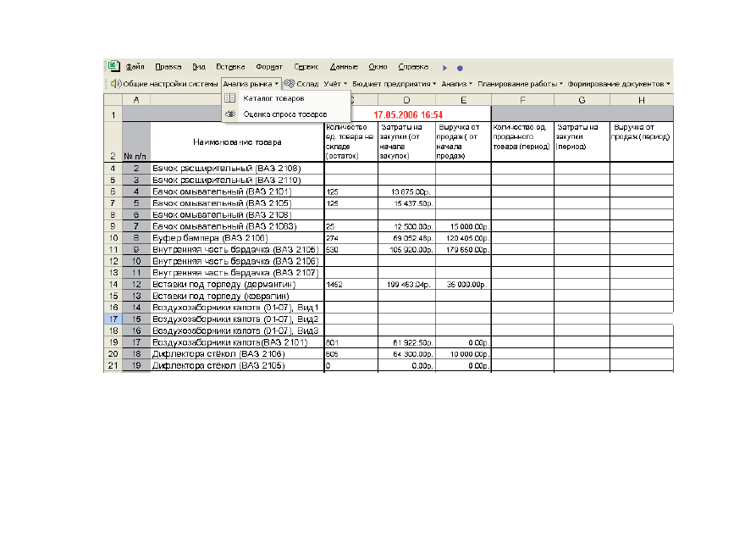Click the red date 17.05.2006 16:54 cell
This screenshot has width=756, height=533.
pyautogui.click(x=408, y=115)
